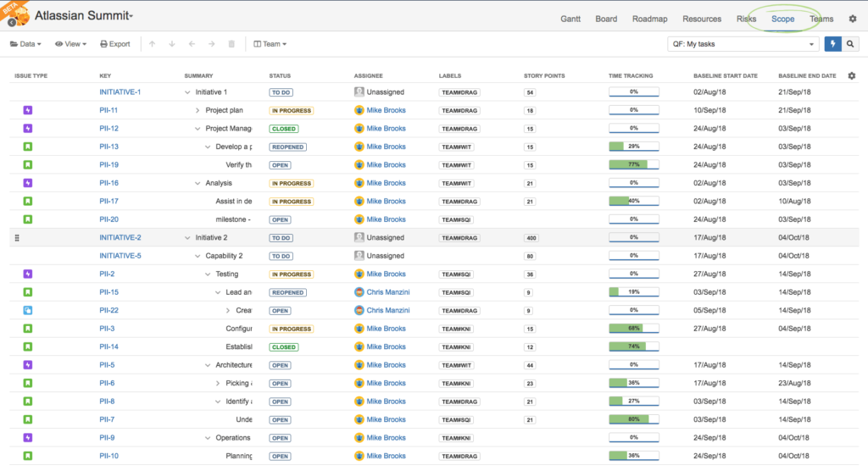Click sub-task type icon for PII-22
868x471 pixels.
28,311
